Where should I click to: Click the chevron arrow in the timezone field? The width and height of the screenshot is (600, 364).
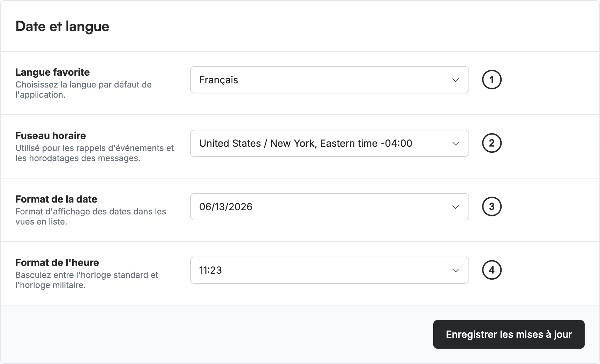[x=455, y=144]
